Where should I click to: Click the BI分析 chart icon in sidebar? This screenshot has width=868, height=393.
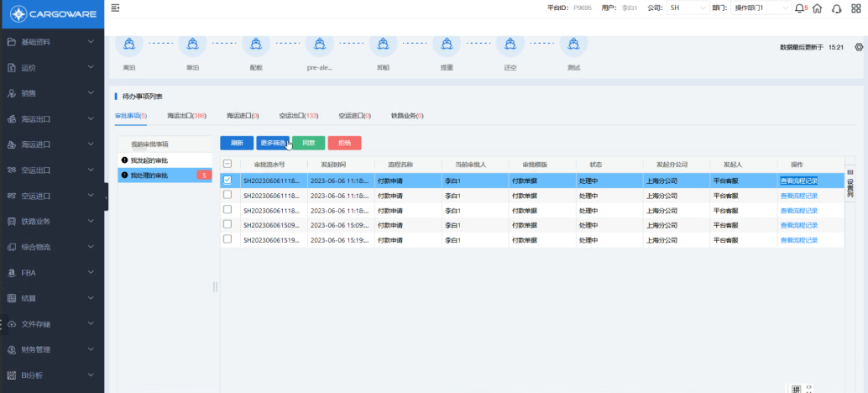click(x=11, y=375)
